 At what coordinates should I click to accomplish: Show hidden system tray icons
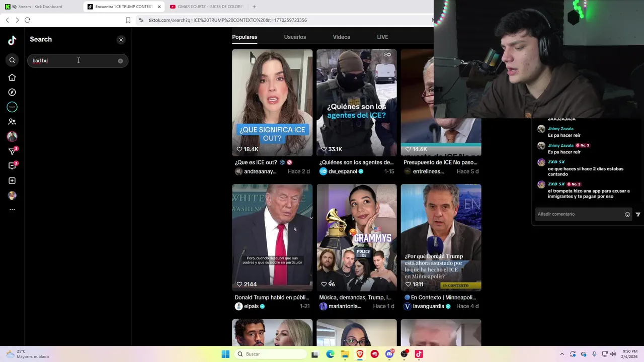(x=562, y=354)
